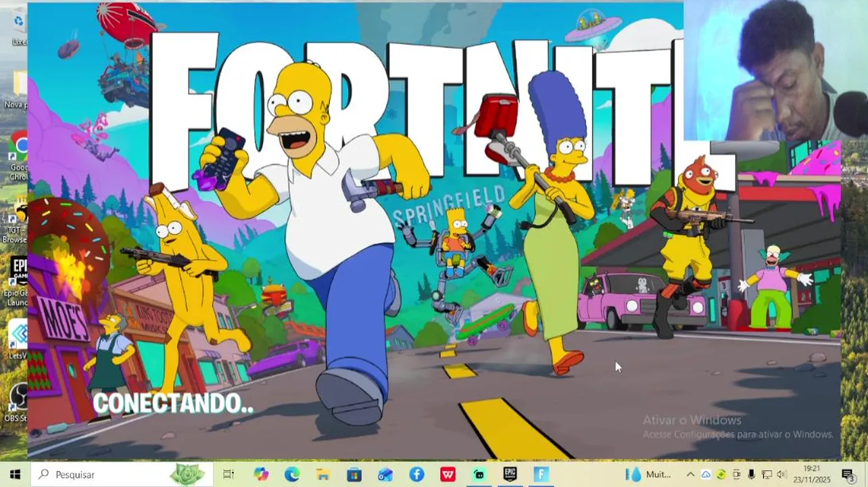Screen dimensions: 868x487
Task: Click the taskbar search flower illustration
Action: [187, 475]
